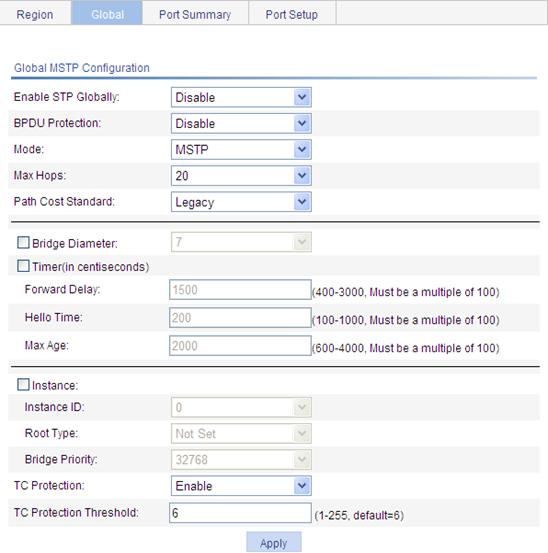Expand the BPDU Protection dropdown

[x=241, y=123]
